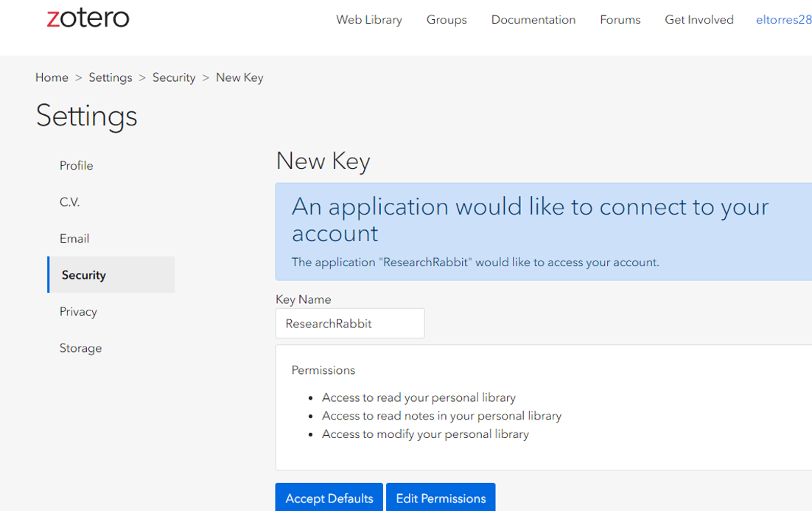Image resolution: width=812 pixels, height=511 pixels.
Task: Click the Edit Permissions button
Action: pyautogui.click(x=441, y=498)
